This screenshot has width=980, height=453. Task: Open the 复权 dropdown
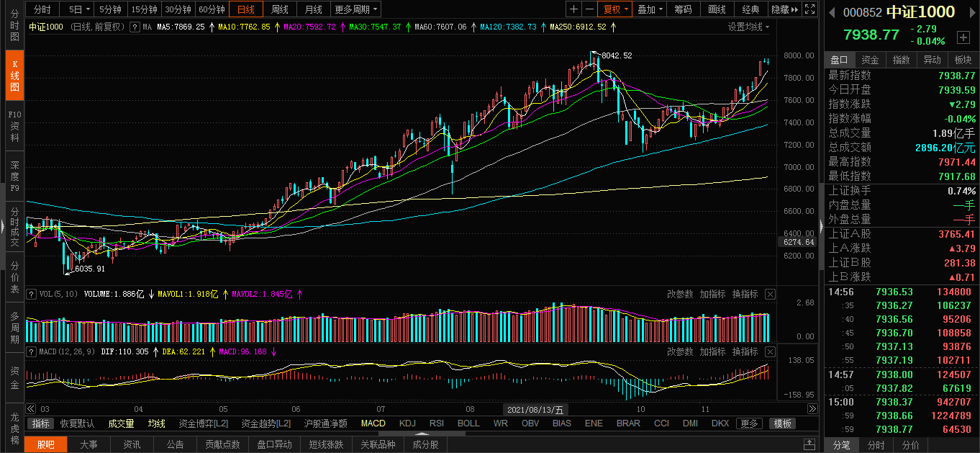tap(614, 9)
